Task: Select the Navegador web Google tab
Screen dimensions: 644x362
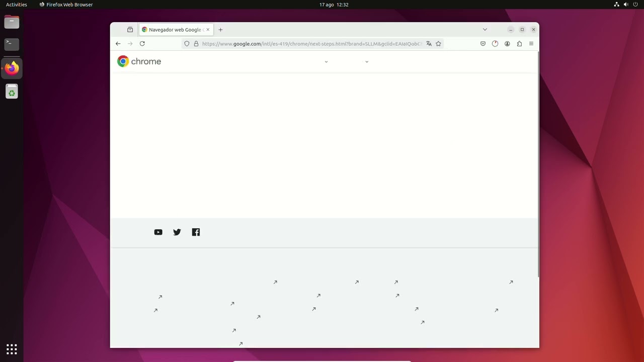Action: 176,30
